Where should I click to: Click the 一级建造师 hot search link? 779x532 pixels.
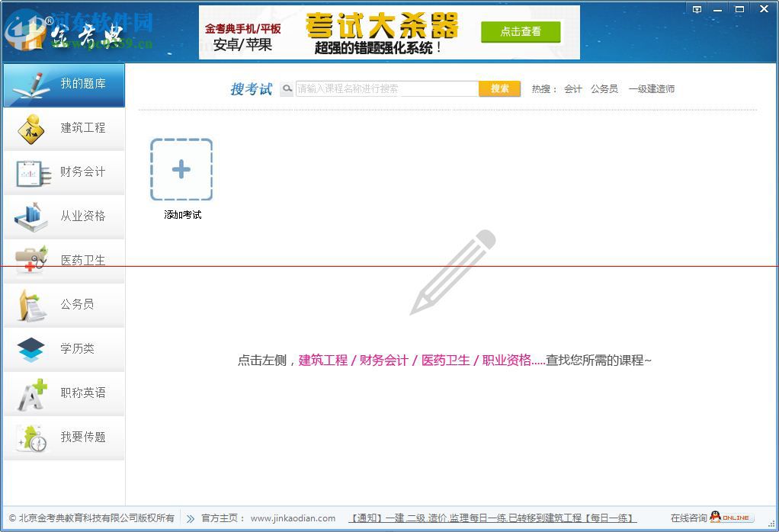652,88
